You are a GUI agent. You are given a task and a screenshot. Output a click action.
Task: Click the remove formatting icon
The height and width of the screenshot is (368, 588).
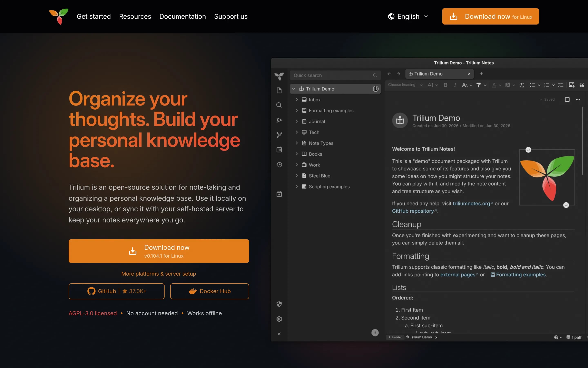[x=522, y=85]
